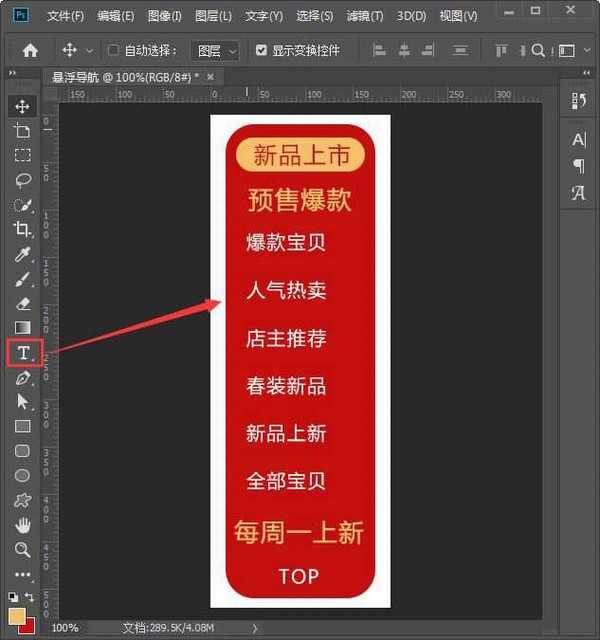Toggle the 自动选择 checkbox

pos(113,50)
